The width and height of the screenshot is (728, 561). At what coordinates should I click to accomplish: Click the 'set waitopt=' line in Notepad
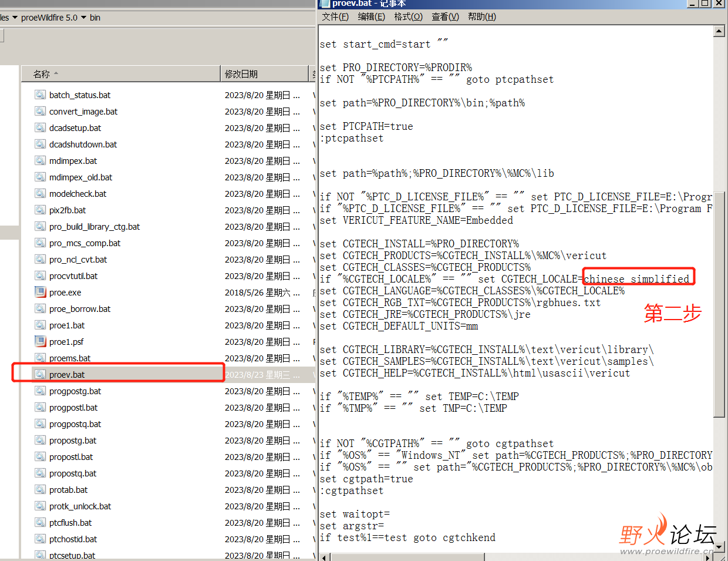coord(355,514)
